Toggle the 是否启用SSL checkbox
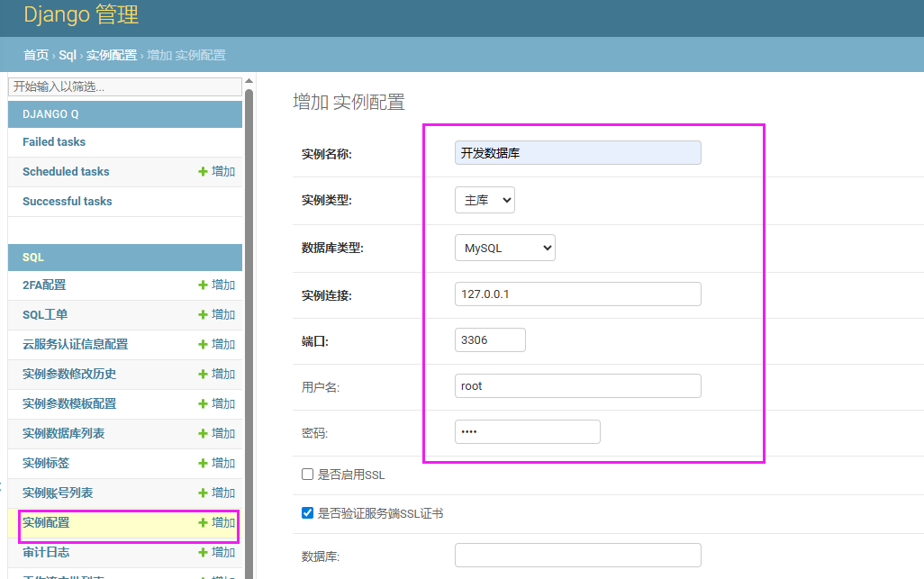Screen dimensions: 924x579 point(308,475)
